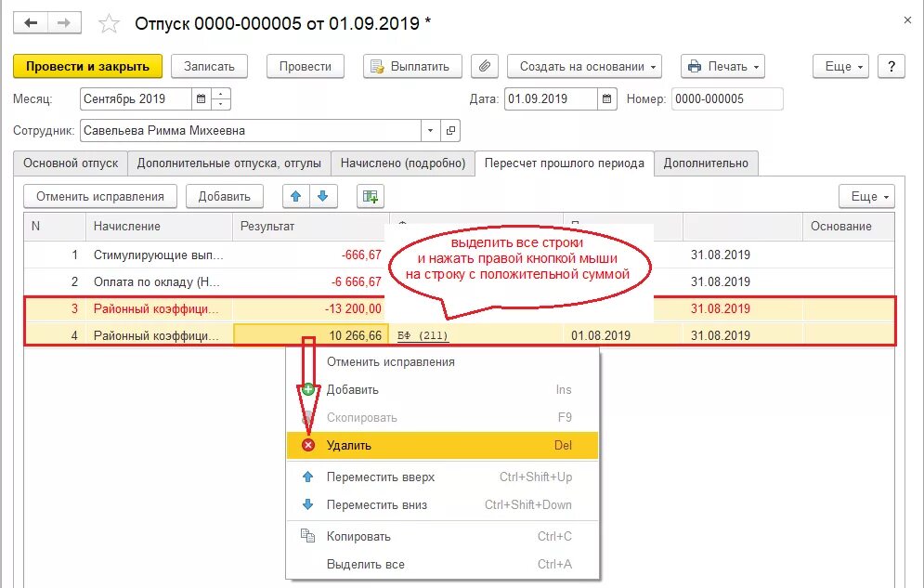Add document to favorites via star

point(109,23)
